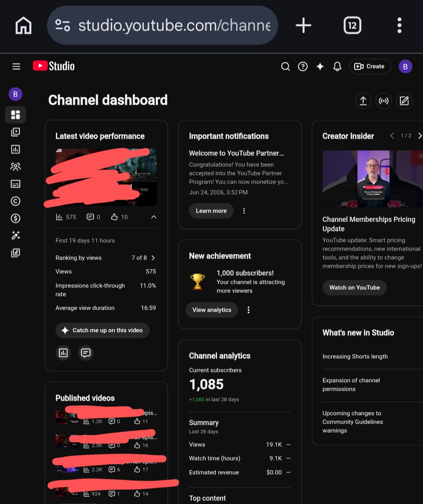Image resolution: width=423 pixels, height=504 pixels.
Task: Click the YouTube Studio logo
Action: (54, 66)
